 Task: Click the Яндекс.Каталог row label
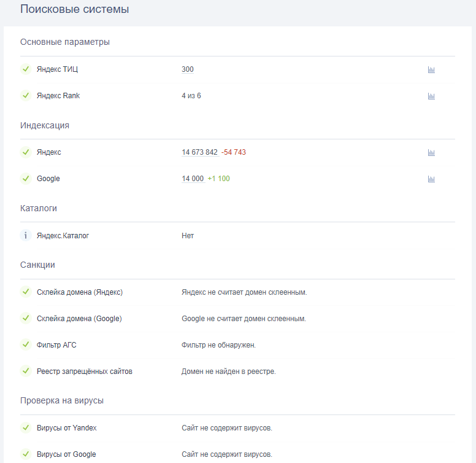pos(63,235)
